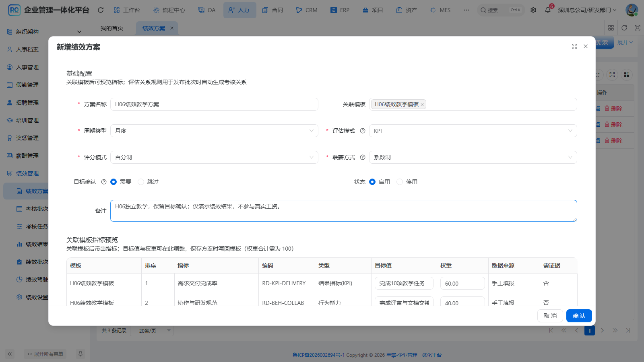The width and height of the screenshot is (644, 362).
Task: Click the 确认 button in the dialog
Action: 579,316
